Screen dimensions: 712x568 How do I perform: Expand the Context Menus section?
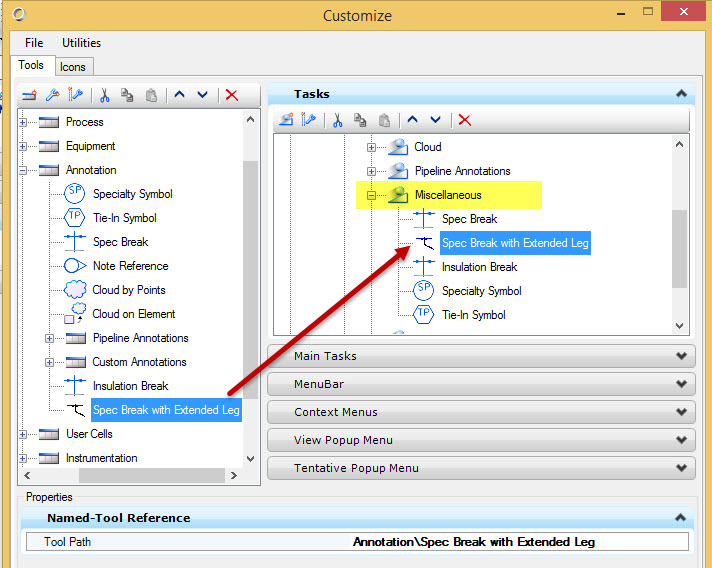[x=481, y=412]
